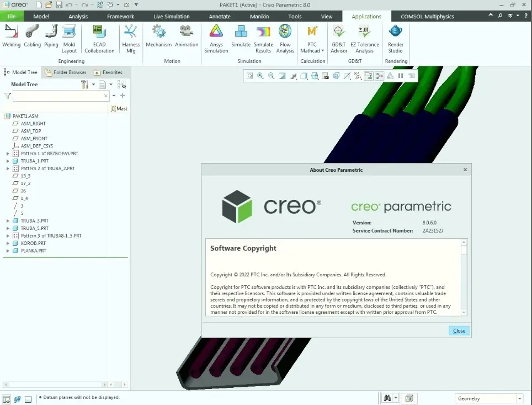Click the Open file icon
Screen dimensions: 532x405
tap(49, 5)
